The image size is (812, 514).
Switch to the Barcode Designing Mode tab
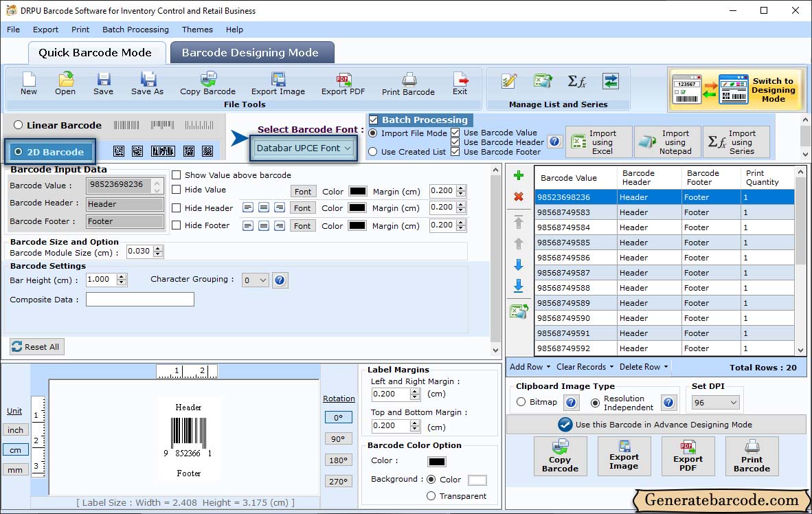click(x=252, y=52)
